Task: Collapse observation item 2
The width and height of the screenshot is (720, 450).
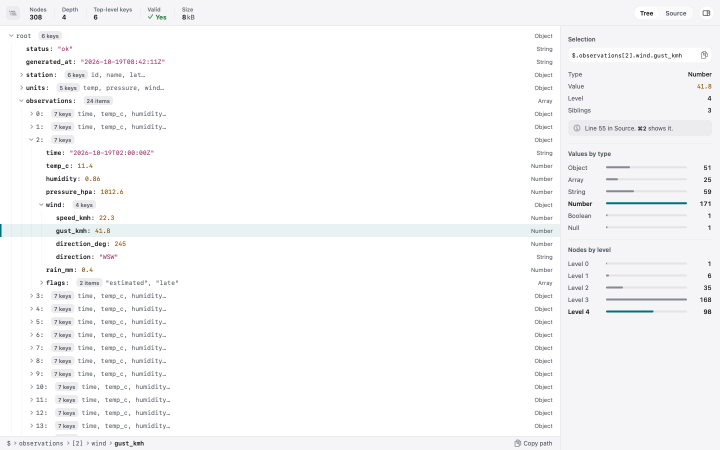Action: click(31, 140)
